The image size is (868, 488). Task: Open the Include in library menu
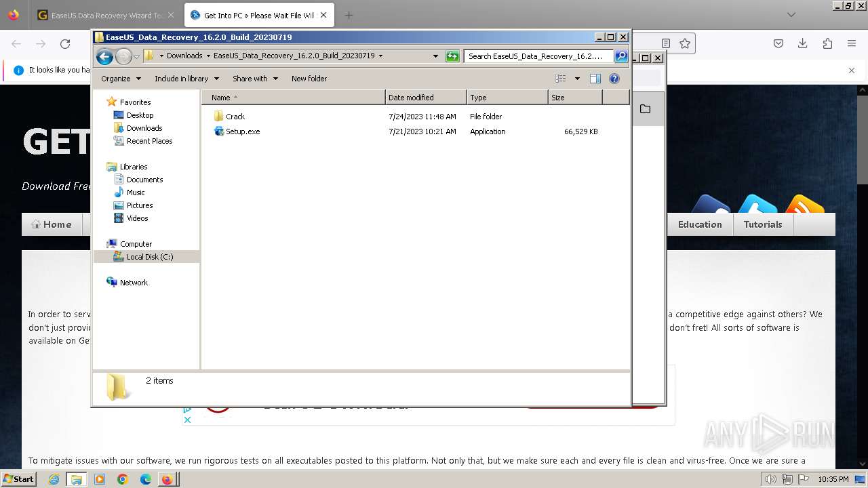click(186, 79)
